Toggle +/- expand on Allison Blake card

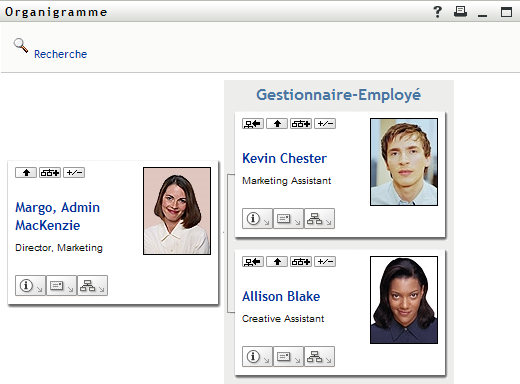pyautogui.click(x=325, y=262)
